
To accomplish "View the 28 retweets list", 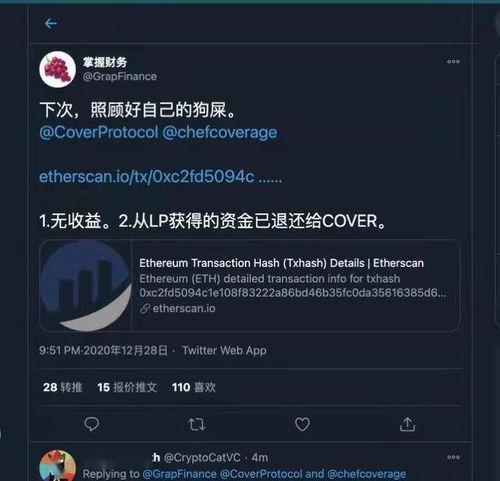I will pyautogui.click(x=63, y=387).
